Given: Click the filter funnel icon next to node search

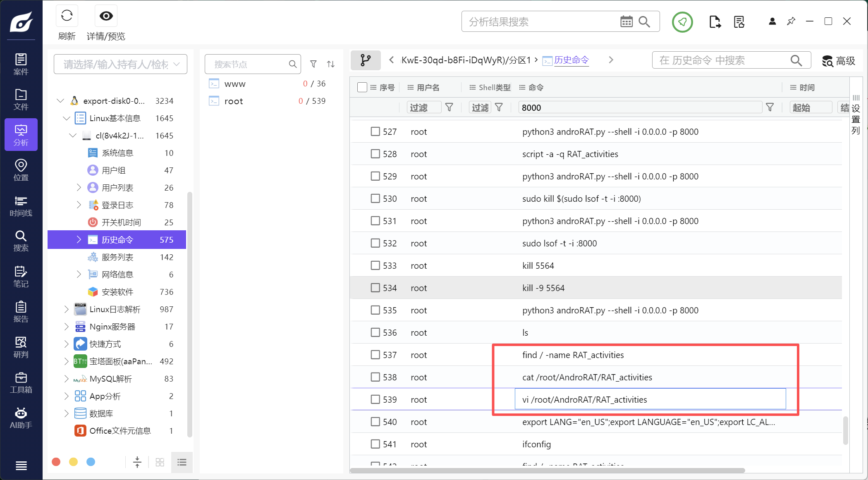Looking at the screenshot, I should pyautogui.click(x=313, y=64).
